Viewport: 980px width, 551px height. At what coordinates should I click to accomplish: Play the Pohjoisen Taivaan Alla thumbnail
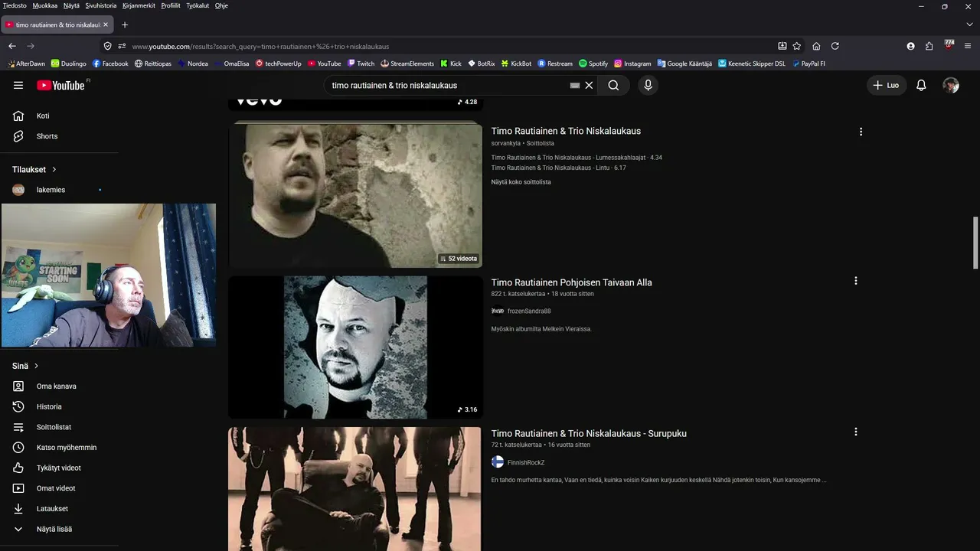(355, 347)
